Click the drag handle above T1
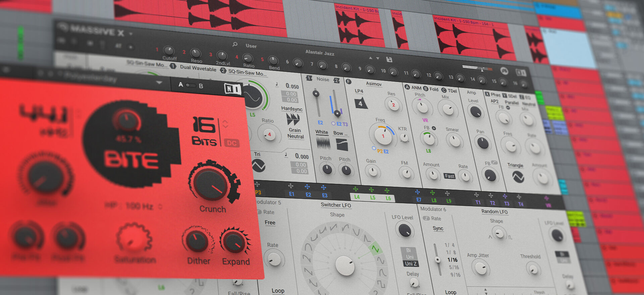Viewport: 644px width, 295px height. pyautogui.click(x=476, y=195)
